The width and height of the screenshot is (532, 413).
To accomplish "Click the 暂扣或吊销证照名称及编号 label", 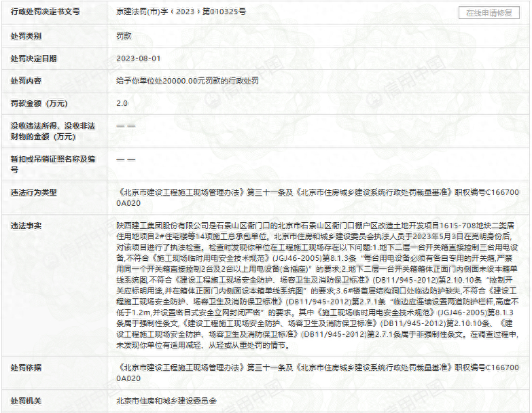I will point(52,164).
